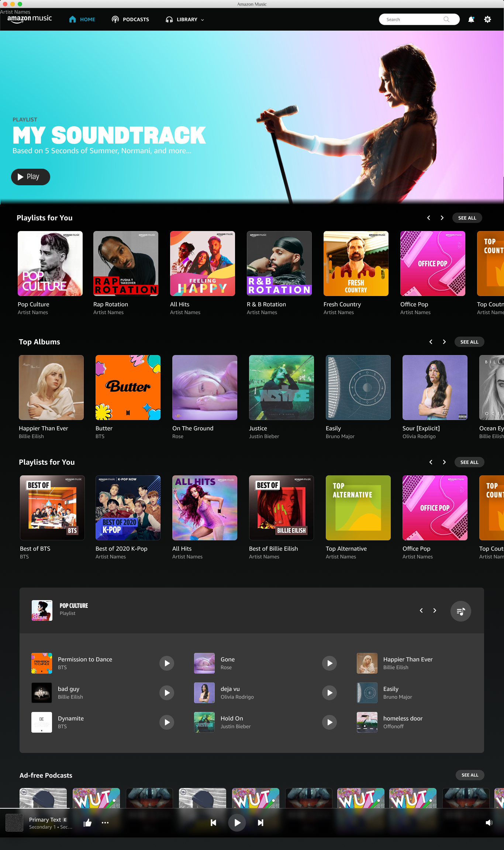Like the current track with thumbs up
The width and height of the screenshot is (504, 850).
coord(87,823)
